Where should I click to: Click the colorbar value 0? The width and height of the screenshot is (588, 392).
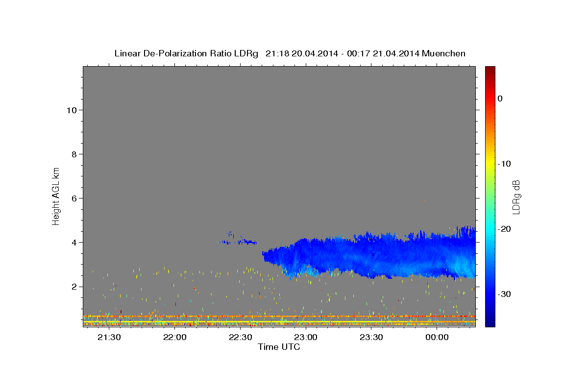[x=500, y=98]
